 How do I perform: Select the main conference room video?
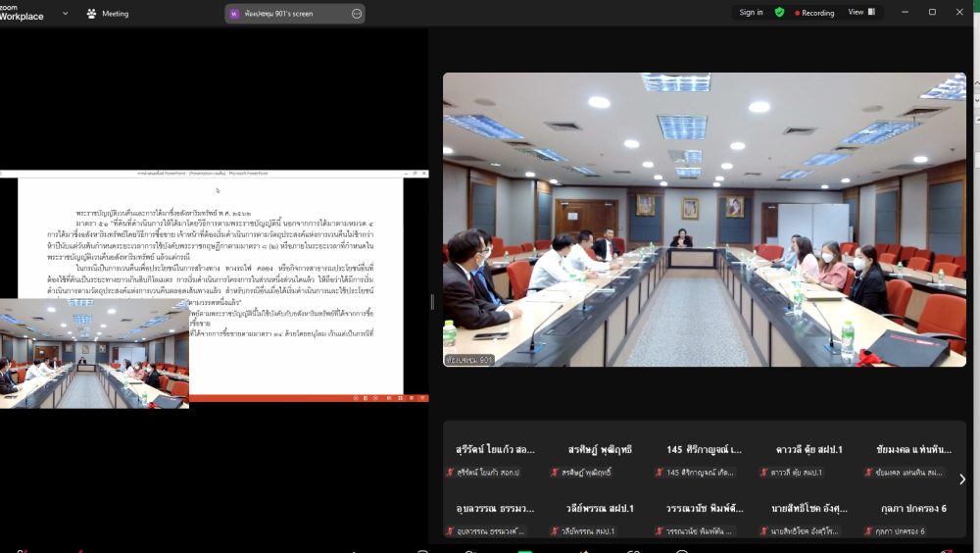[x=704, y=220]
